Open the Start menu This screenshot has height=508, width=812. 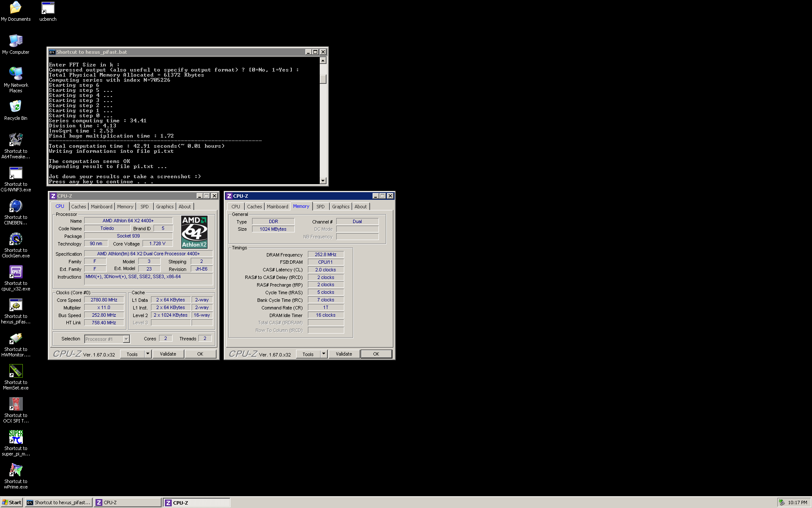(11, 502)
